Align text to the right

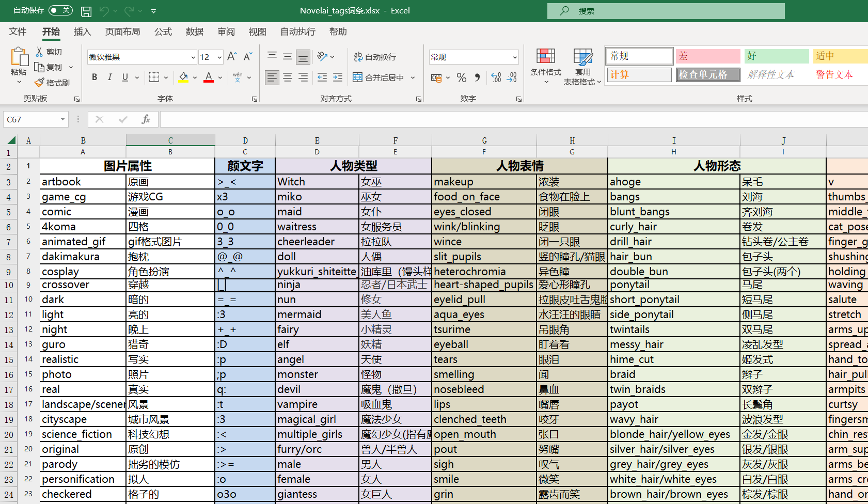303,77
